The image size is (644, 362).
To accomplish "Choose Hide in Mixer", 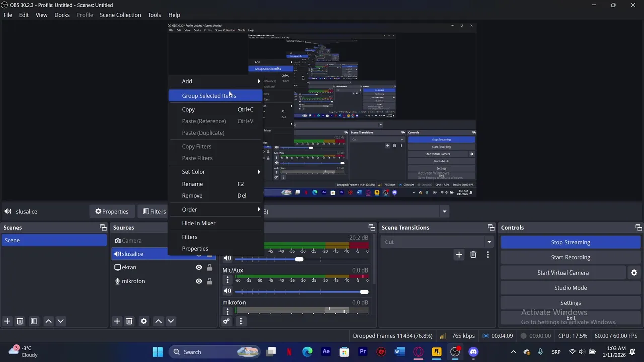I will coord(215,223).
